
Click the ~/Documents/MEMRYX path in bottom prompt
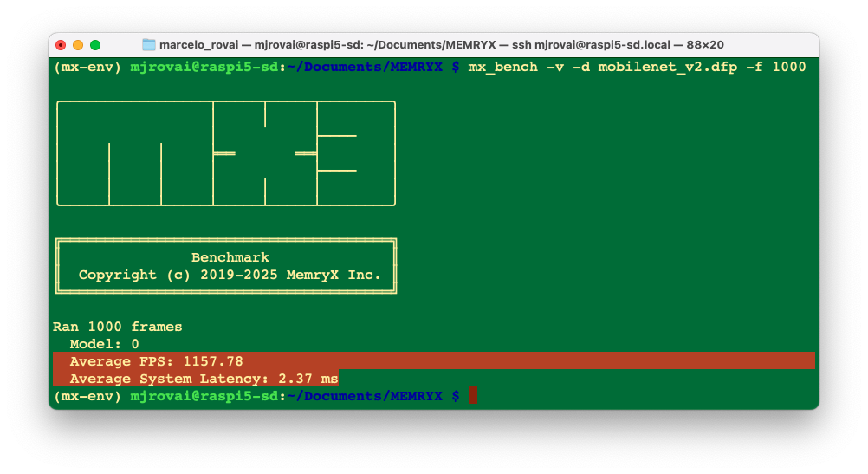pyautogui.click(x=364, y=396)
